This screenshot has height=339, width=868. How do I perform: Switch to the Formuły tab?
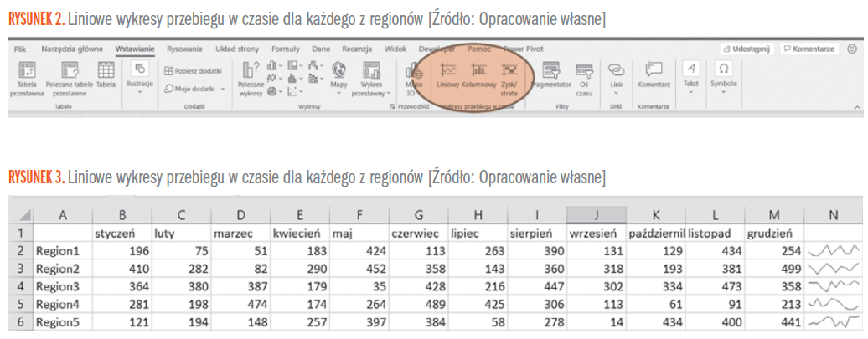pyautogui.click(x=286, y=49)
